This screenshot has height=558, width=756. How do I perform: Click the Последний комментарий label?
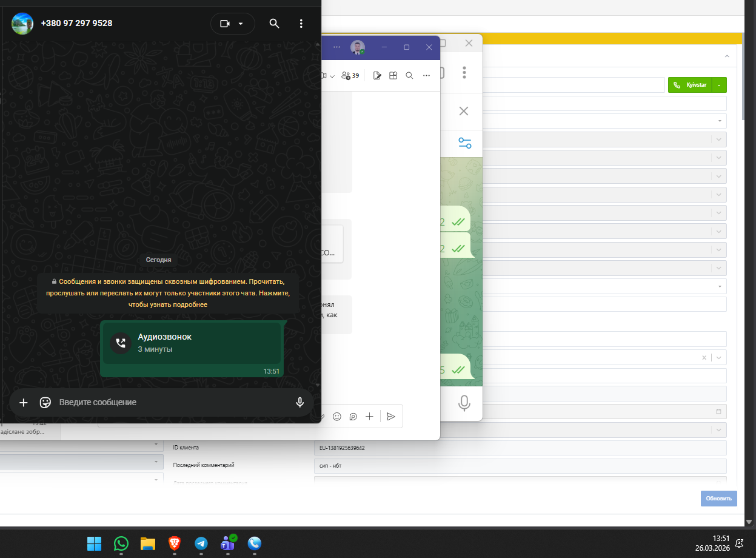click(x=204, y=465)
